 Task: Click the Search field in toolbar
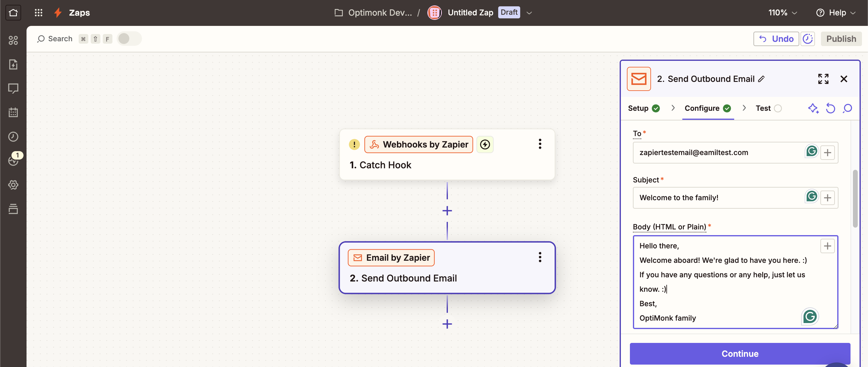(55, 39)
